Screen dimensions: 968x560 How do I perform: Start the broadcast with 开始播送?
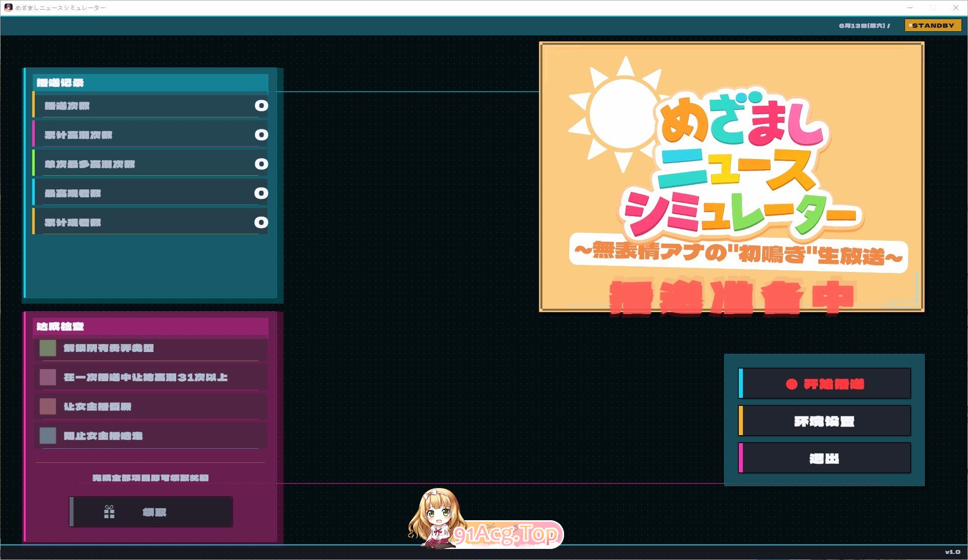click(x=824, y=384)
